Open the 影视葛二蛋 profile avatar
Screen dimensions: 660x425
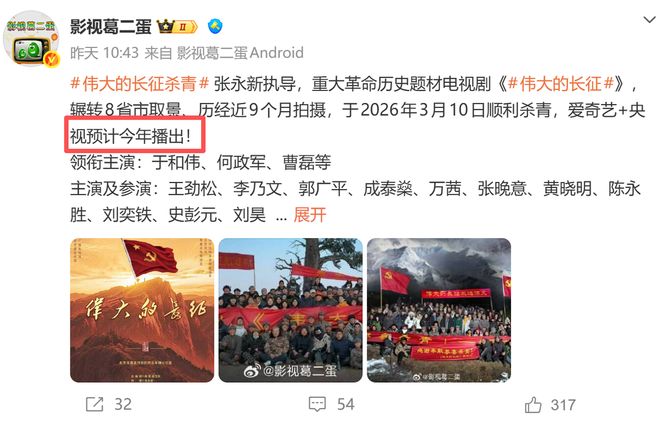click(31, 39)
